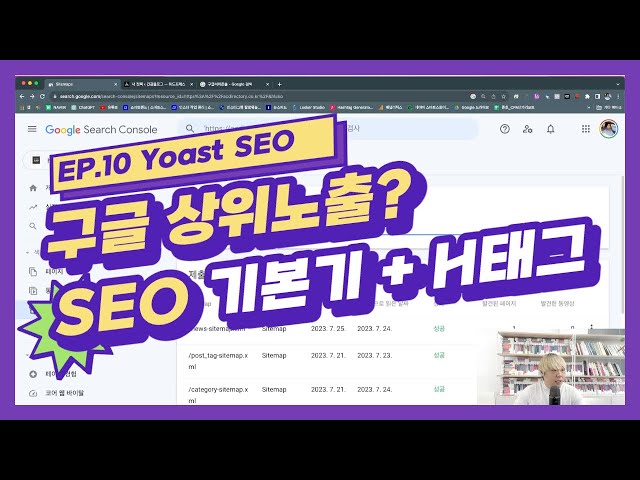
Task: Collapse the experience section arrow in sidebar
Action: 27,355
